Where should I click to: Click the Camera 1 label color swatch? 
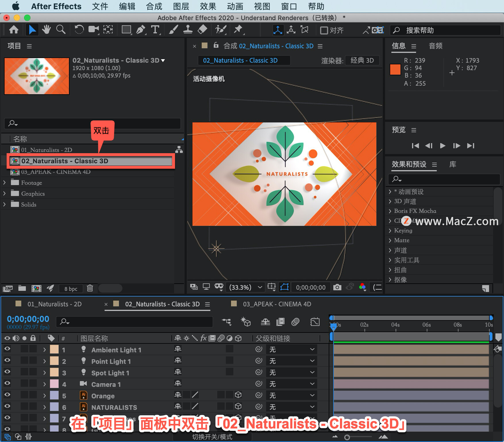(x=54, y=384)
